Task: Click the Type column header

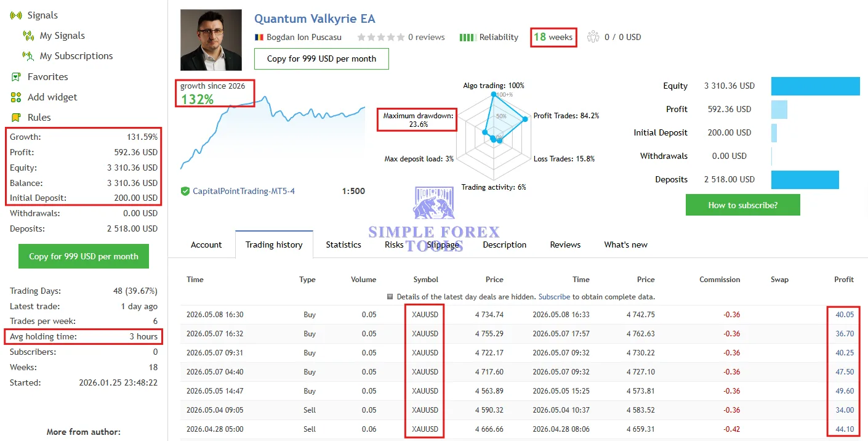Action: [x=307, y=280]
